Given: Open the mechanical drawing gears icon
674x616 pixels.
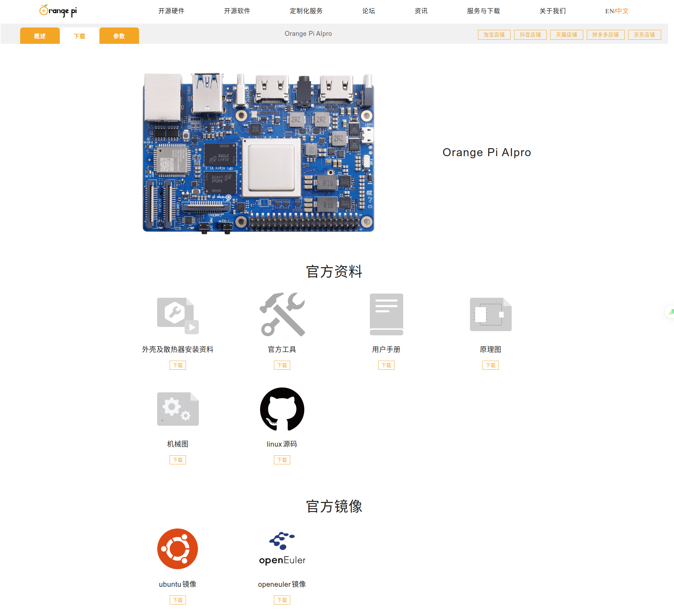Looking at the screenshot, I should coord(178,409).
